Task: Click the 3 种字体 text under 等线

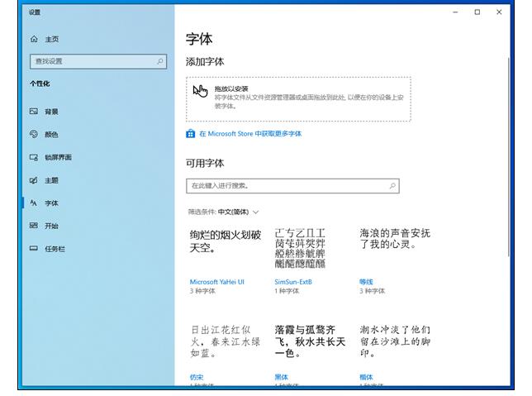Action: [x=373, y=291]
